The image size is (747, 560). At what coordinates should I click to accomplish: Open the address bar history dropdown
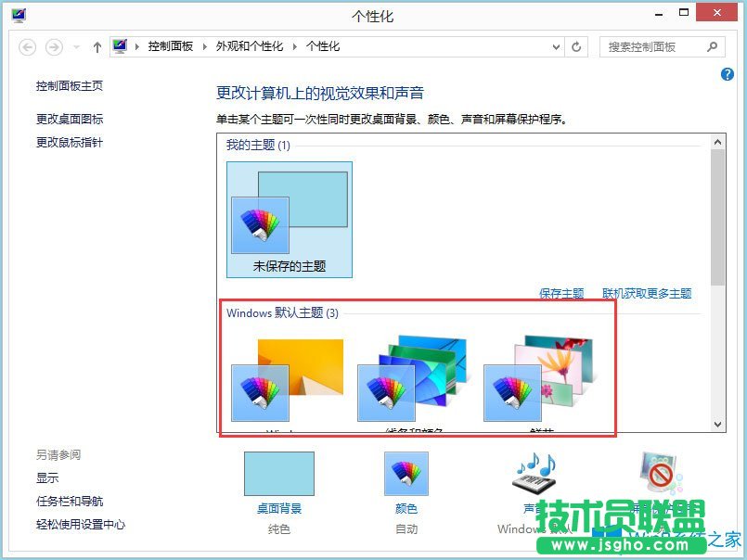pos(555,46)
